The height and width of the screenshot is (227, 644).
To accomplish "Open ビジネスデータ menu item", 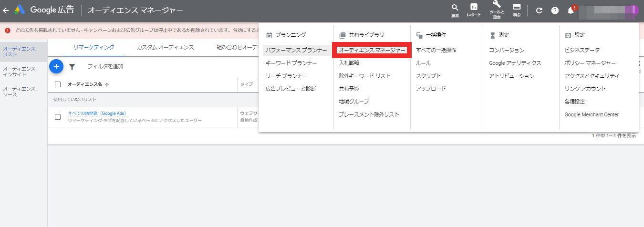I will [x=582, y=50].
